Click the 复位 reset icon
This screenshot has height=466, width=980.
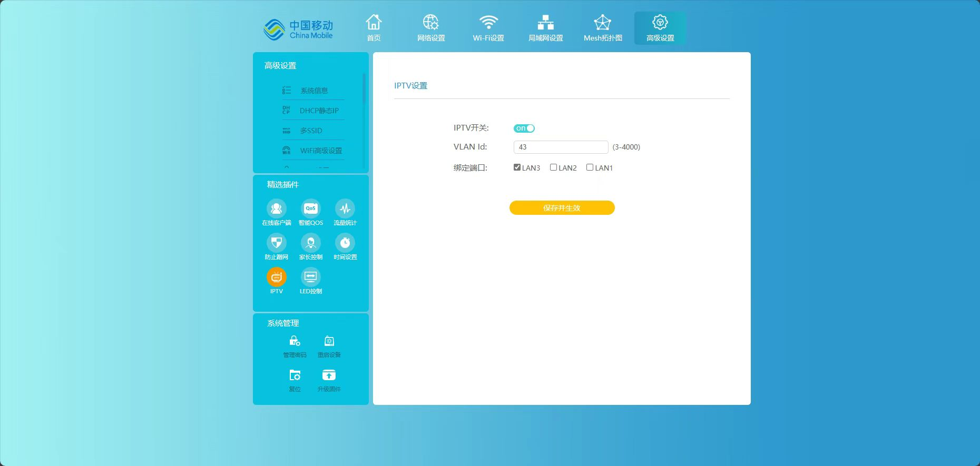295,375
